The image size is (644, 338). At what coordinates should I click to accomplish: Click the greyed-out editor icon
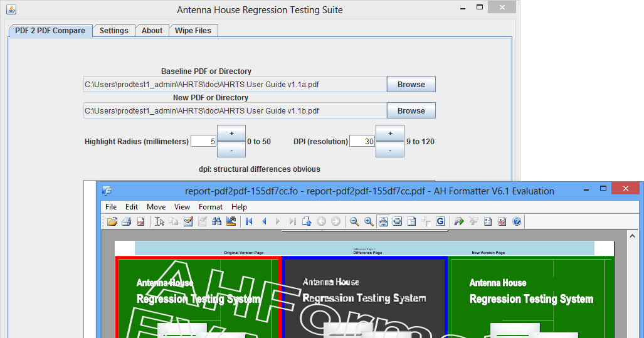point(202,222)
